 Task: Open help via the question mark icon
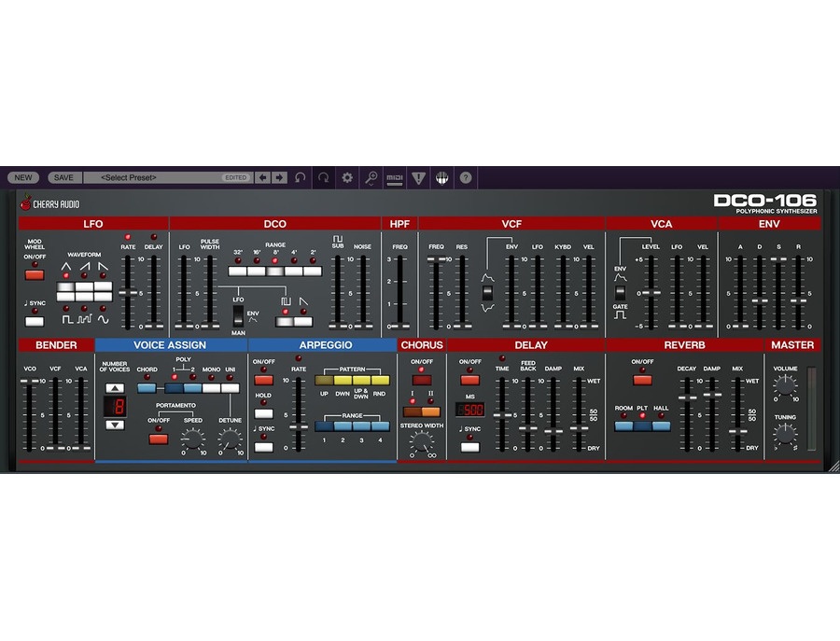pyautogui.click(x=465, y=177)
